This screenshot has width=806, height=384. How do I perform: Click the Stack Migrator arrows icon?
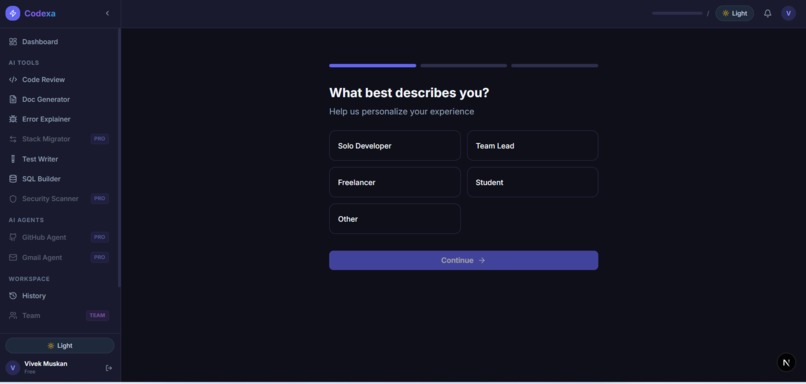click(13, 139)
